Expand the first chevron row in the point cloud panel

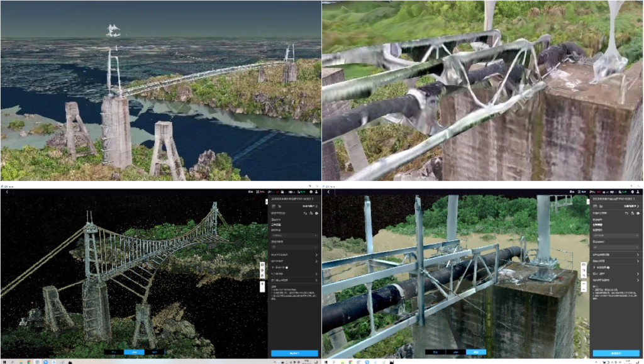coord(294,255)
